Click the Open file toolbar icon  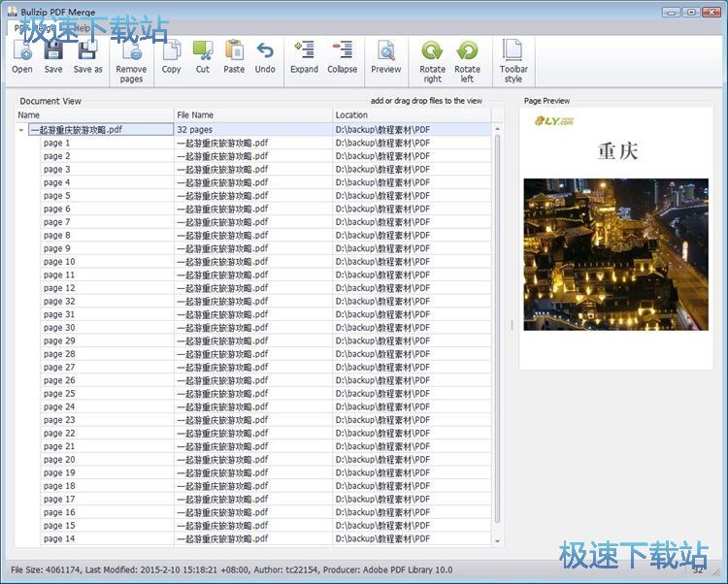click(x=21, y=56)
